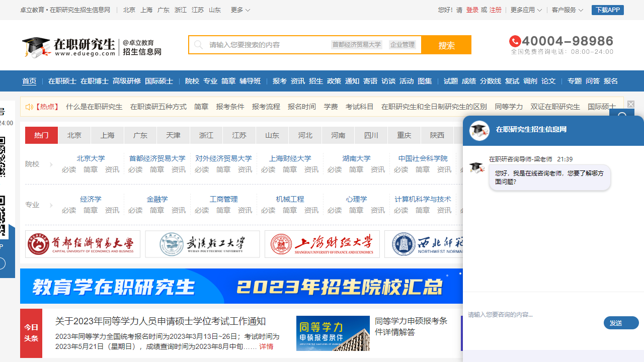Select the 四川 region tab
This screenshot has height=362, width=644.
click(x=371, y=135)
